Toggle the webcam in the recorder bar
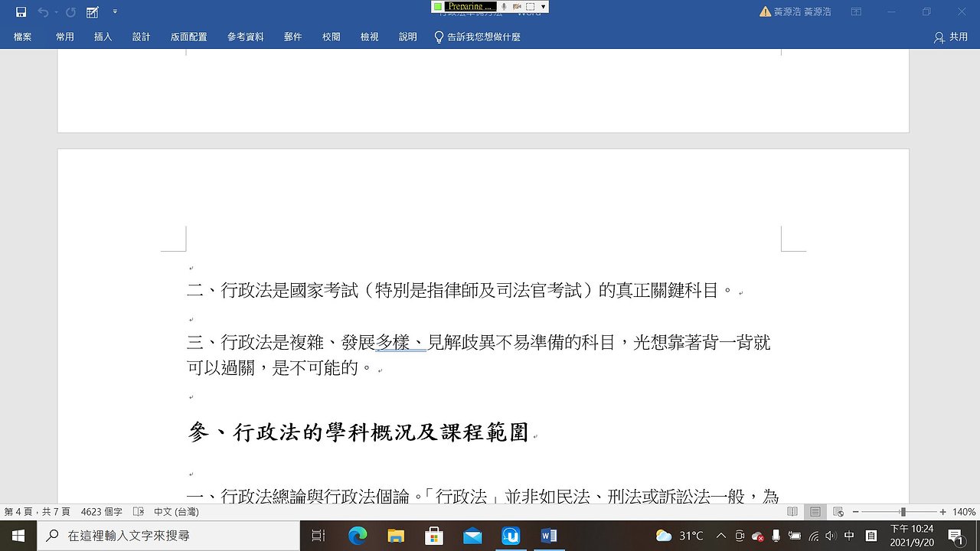The width and height of the screenshot is (980, 551). [517, 7]
